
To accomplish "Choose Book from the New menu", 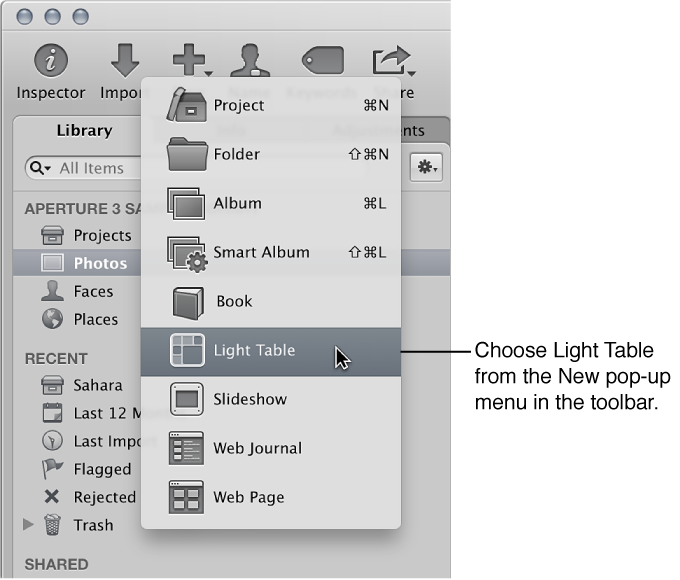I will coord(271,301).
